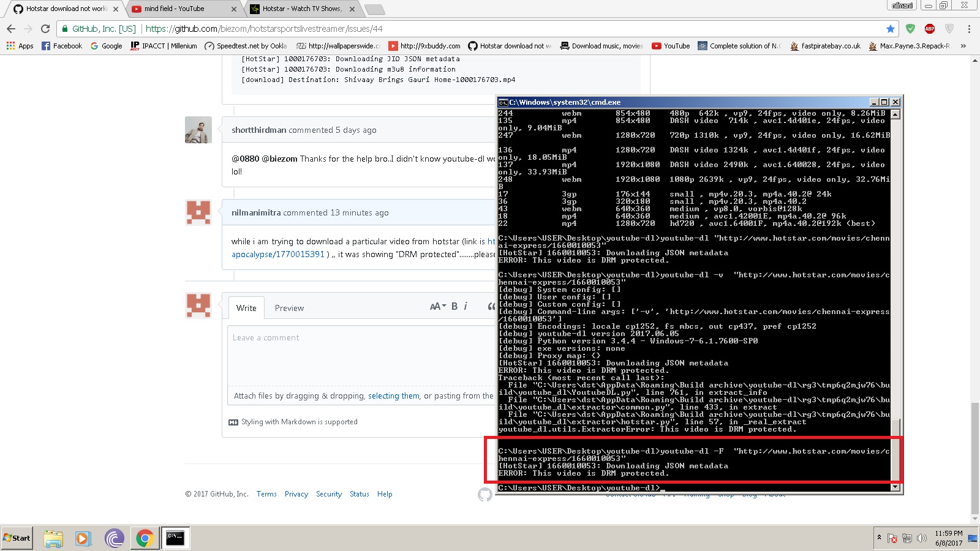The width and height of the screenshot is (980, 551).
Task: Open shortthirdman's profile link
Action: tap(259, 130)
